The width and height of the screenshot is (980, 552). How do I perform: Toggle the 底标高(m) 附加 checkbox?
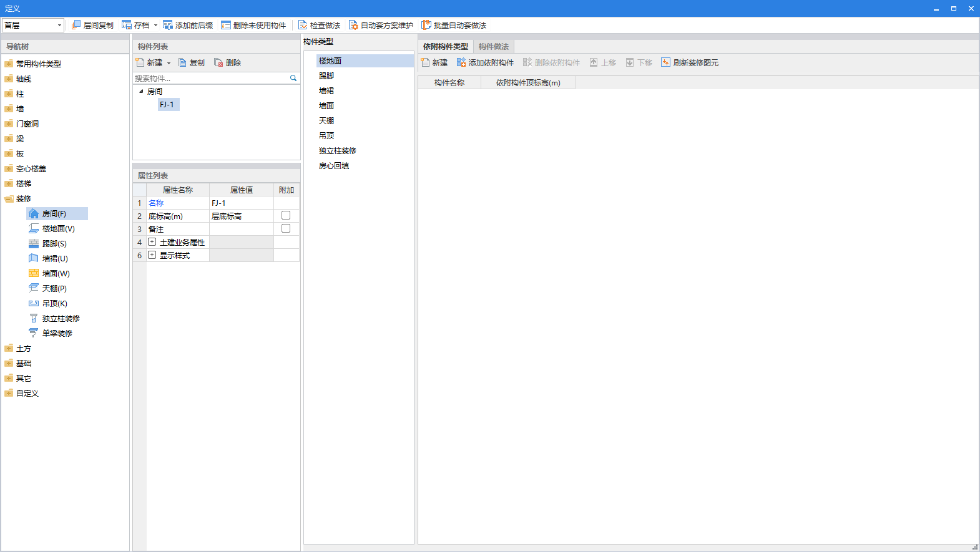point(286,215)
